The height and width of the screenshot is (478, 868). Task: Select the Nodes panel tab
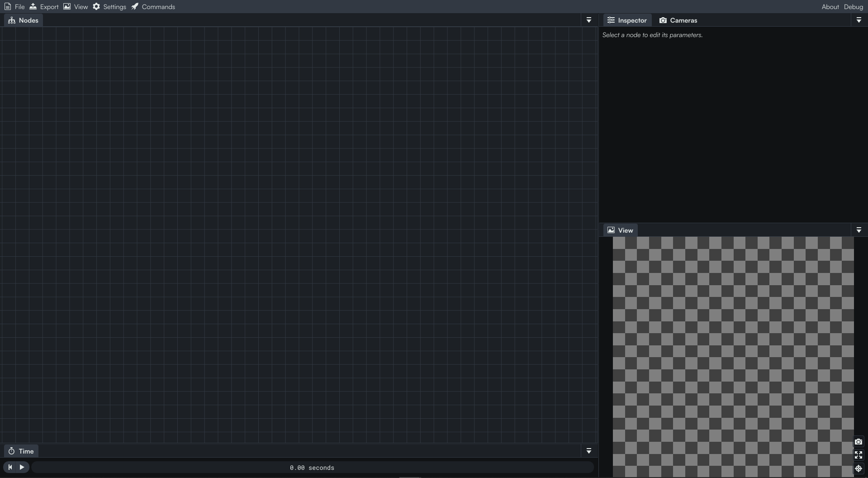pyautogui.click(x=24, y=20)
